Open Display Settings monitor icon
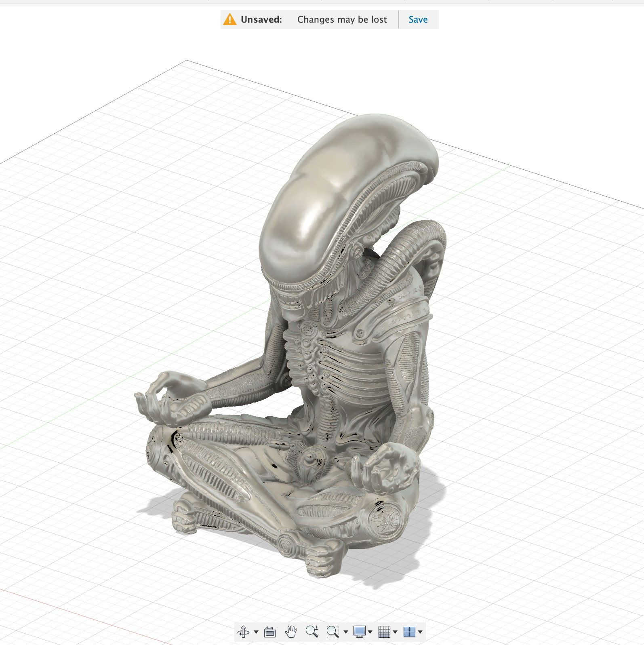 359,631
